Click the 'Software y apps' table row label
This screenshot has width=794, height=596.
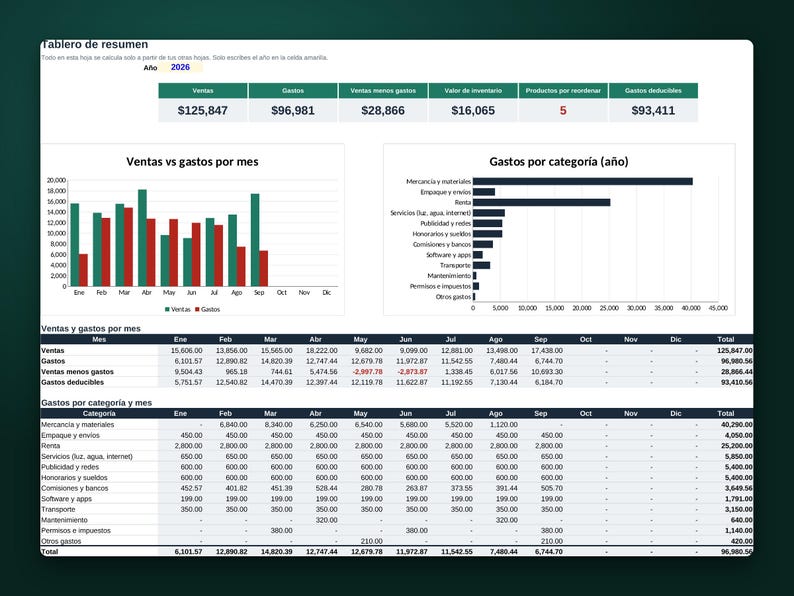[x=66, y=499]
